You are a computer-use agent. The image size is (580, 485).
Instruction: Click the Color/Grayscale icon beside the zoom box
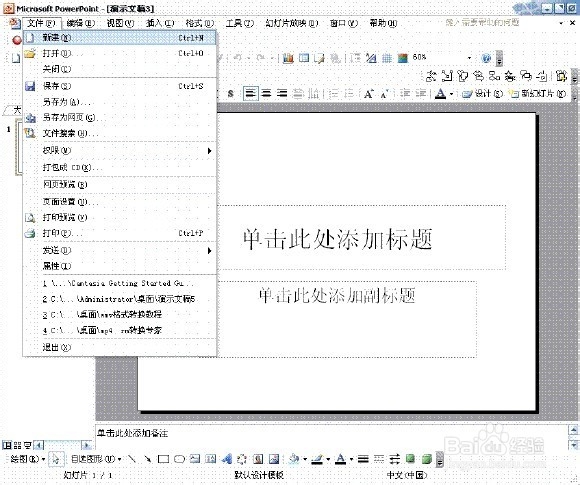[402, 58]
